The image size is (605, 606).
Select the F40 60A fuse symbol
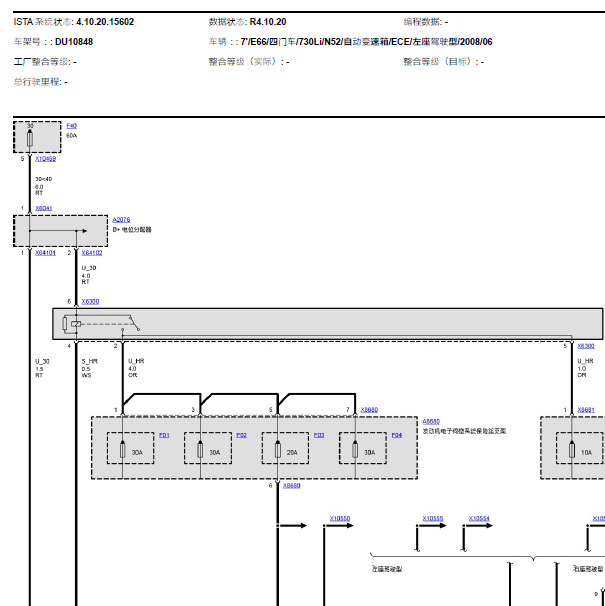(x=30, y=139)
